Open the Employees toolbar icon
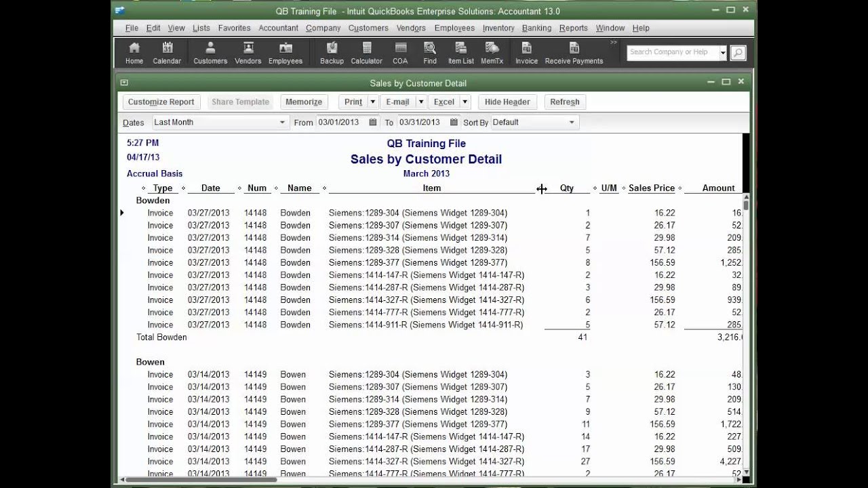 [x=285, y=53]
